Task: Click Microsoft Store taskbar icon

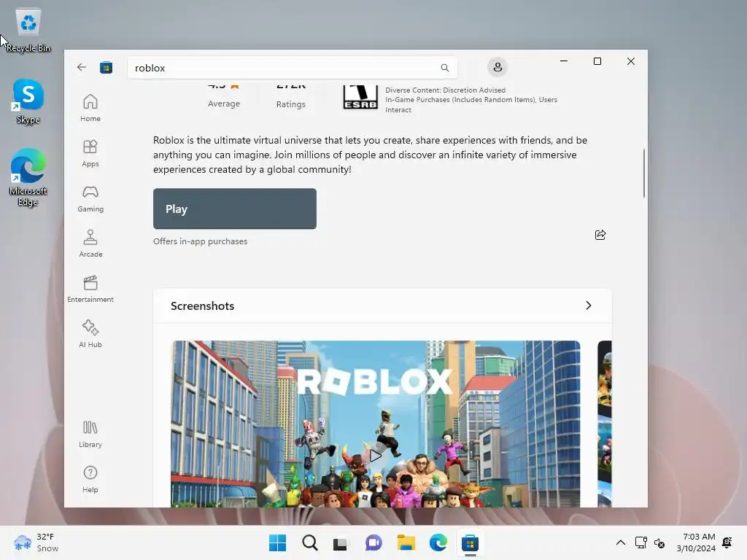Action: coord(470,542)
